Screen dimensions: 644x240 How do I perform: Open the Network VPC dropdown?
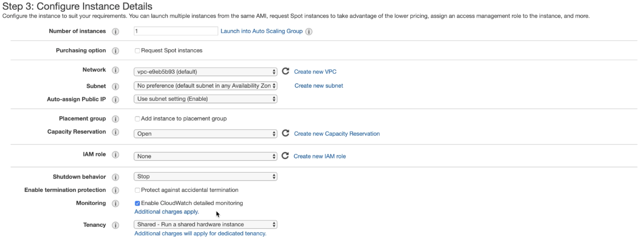pyautogui.click(x=206, y=72)
